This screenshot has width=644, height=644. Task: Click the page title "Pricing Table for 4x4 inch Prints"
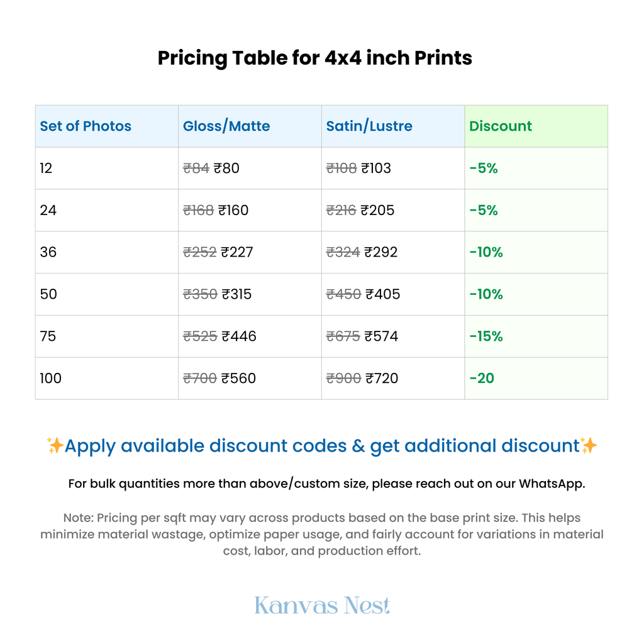coord(314,58)
